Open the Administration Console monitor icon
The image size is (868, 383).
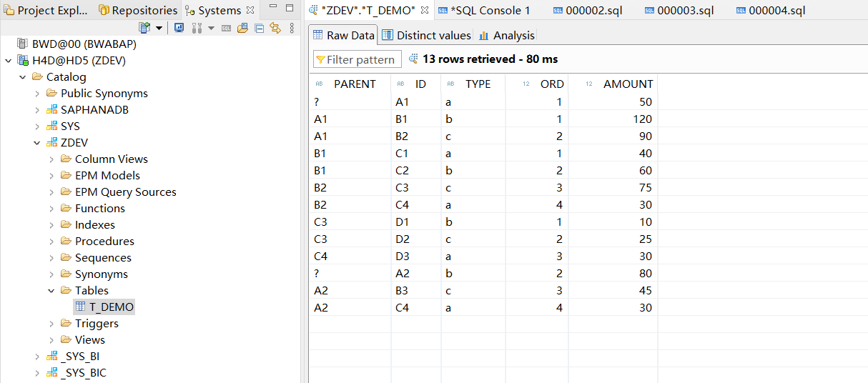pos(178,28)
